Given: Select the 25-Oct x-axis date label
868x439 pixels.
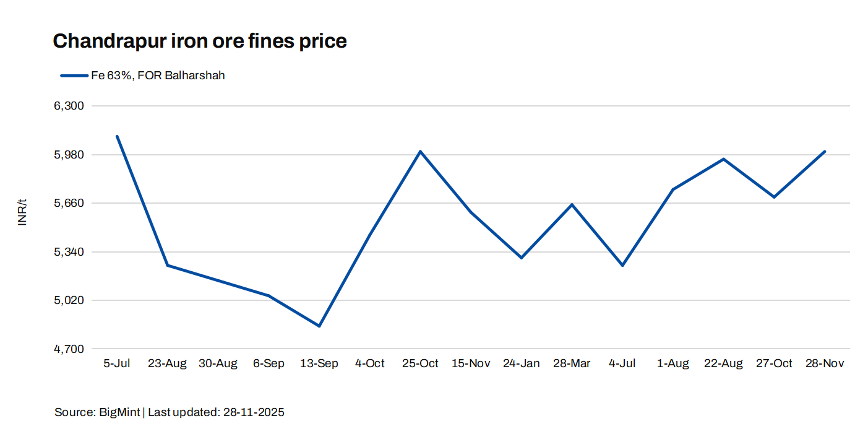Looking at the screenshot, I should (x=420, y=363).
